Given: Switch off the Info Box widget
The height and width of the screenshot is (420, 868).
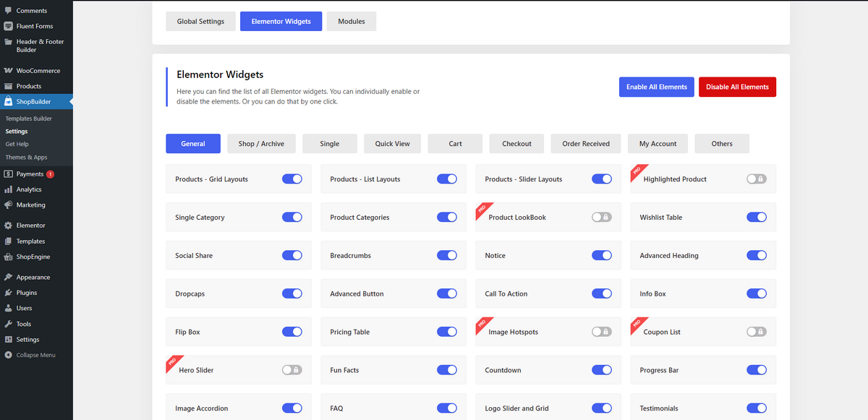Looking at the screenshot, I should coord(757,293).
